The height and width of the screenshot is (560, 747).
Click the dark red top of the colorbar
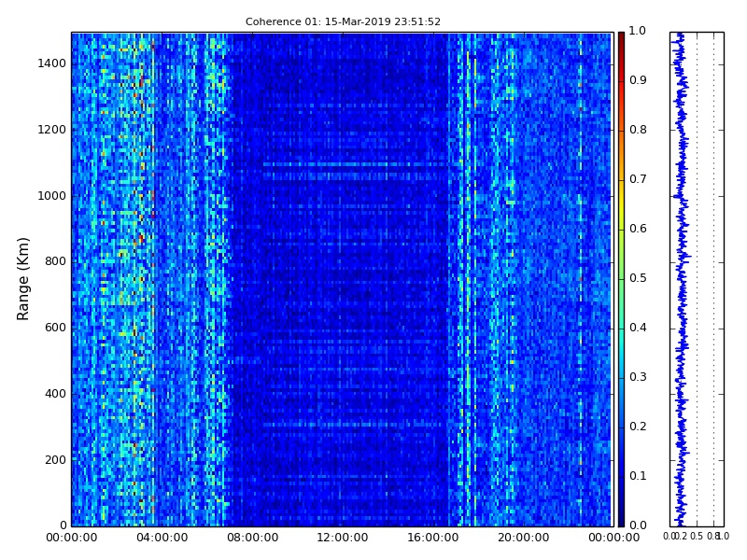621,40
